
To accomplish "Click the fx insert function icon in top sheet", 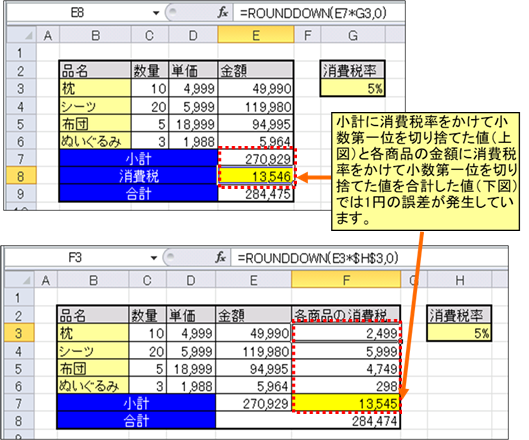I will 223,13.
